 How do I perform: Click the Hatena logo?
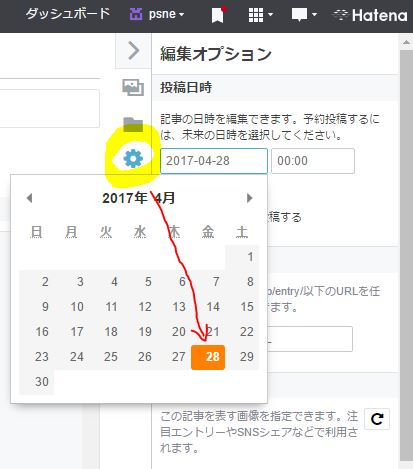(371, 15)
